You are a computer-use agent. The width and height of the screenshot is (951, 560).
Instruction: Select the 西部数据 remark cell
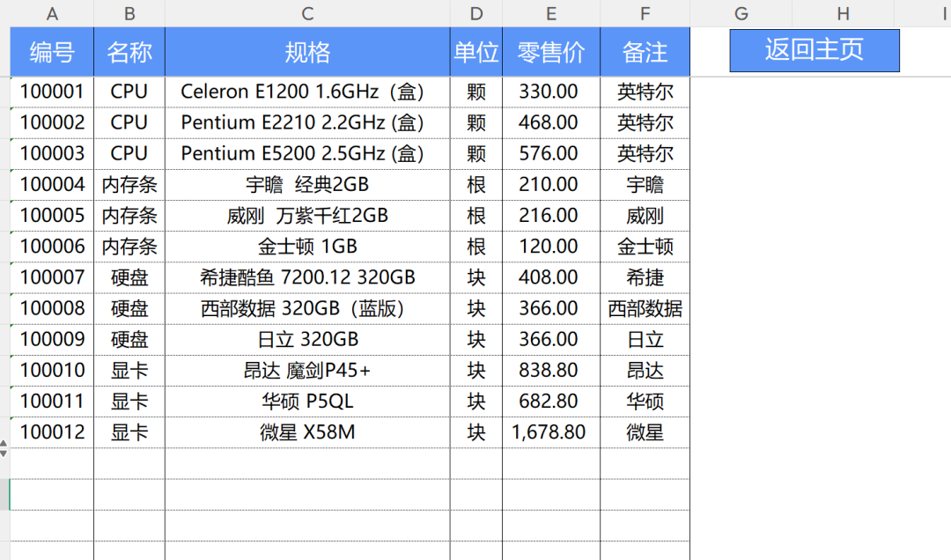(645, 309)
